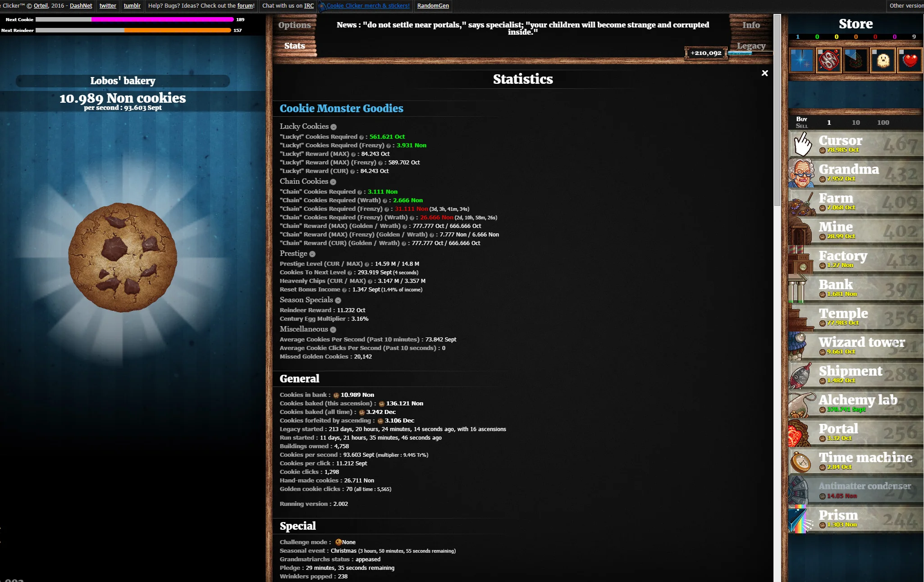Switch to the Info tab

751,25
